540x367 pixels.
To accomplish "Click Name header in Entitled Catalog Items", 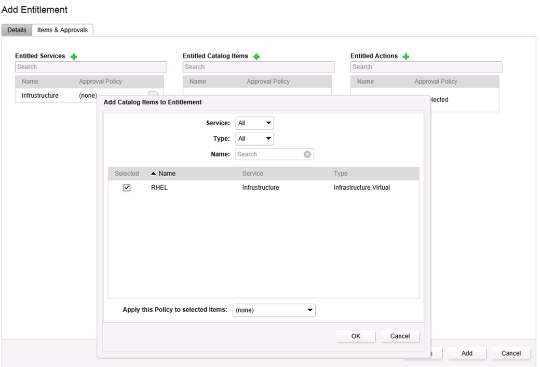I will [198, 82].
